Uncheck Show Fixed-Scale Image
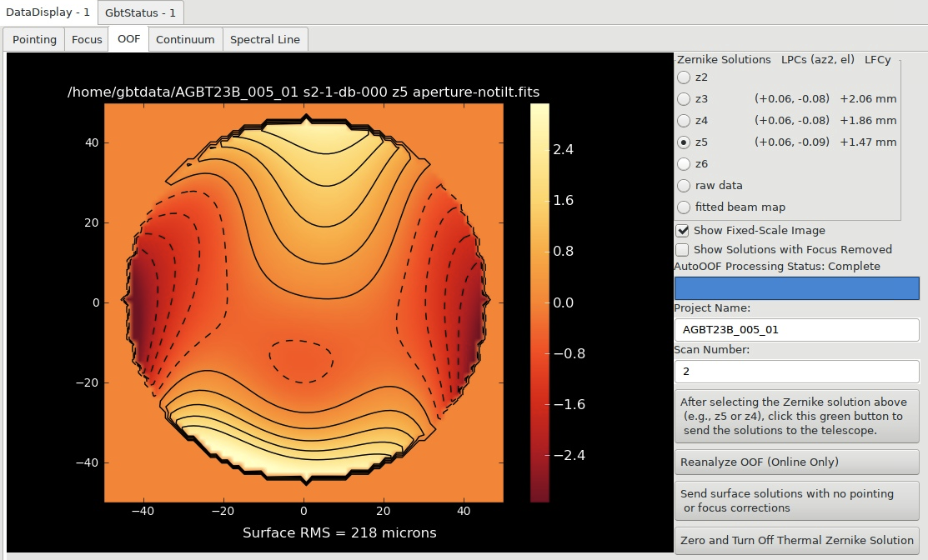The image size is (928, 560). pyautogui.click(x=682, y=231)
